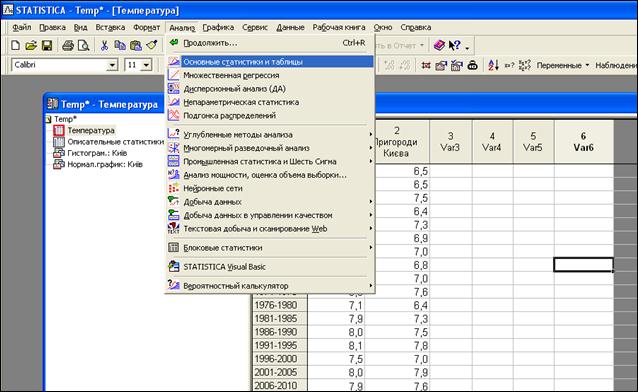
Task: Click the binoculars find icon
Action: pos(472,65)
